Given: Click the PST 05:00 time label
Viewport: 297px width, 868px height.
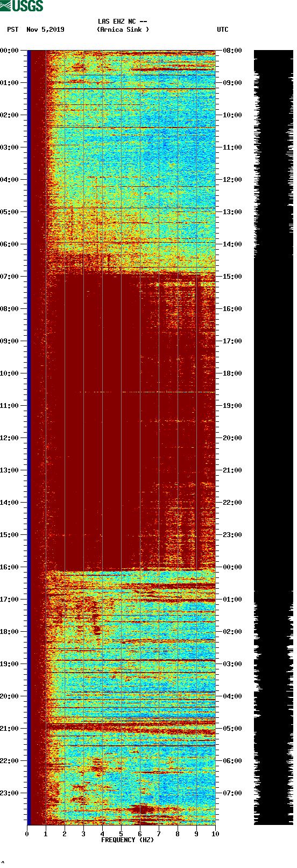Looking at the screenshot, I should point(9,212).
